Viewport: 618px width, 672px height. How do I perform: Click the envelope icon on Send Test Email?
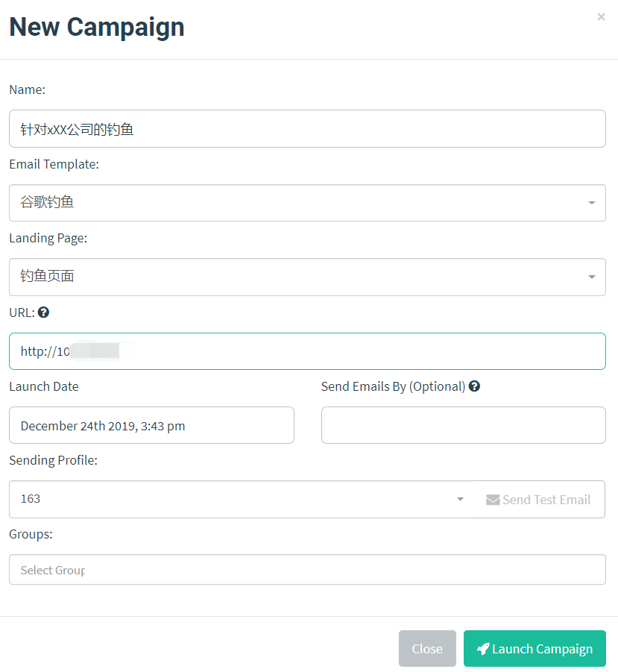pos(493,500)
